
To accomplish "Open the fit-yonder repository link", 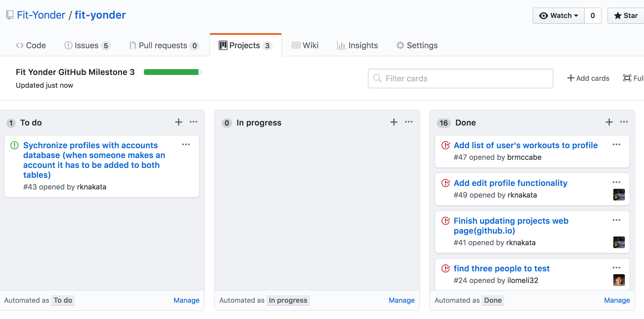I will (100, 15).
